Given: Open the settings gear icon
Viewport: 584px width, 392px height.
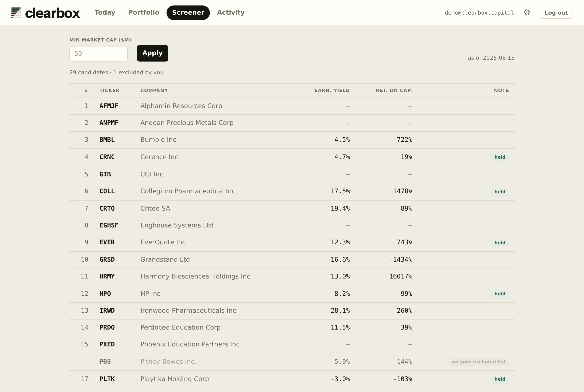Looking at the screenshot, I should tap(527, 13).
